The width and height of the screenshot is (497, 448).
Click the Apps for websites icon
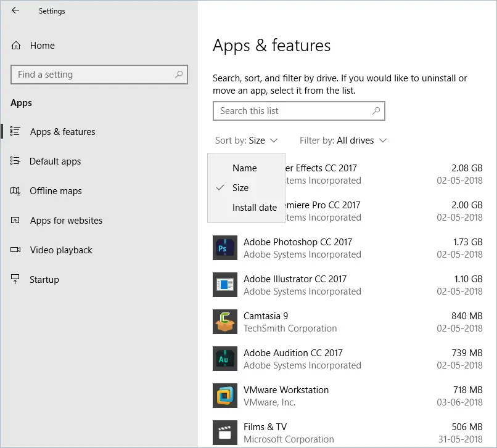point(15,220)
